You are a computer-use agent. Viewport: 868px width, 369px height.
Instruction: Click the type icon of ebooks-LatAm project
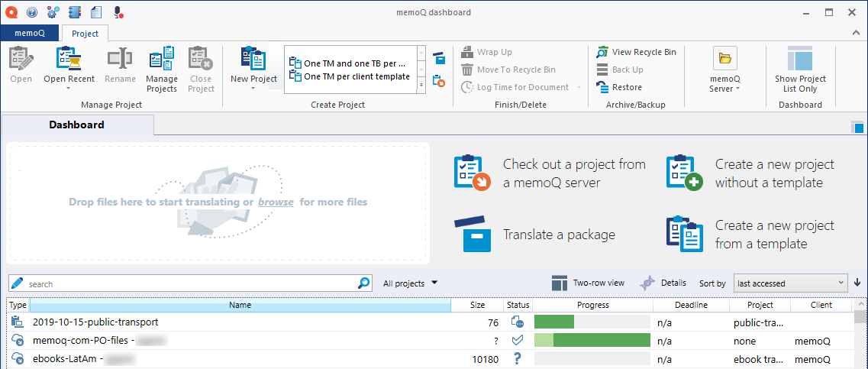pos(17,359)
